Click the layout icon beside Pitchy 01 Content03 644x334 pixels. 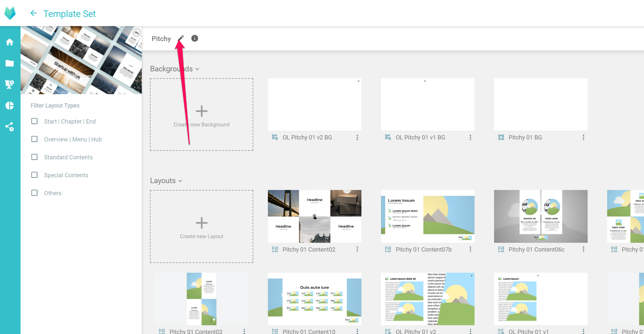coord(162,331)
